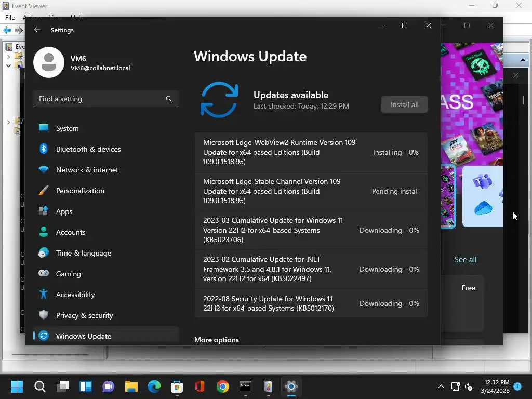Open Privacy & security shield icon
Screen dimensions: 532x399
coord(44,315)
